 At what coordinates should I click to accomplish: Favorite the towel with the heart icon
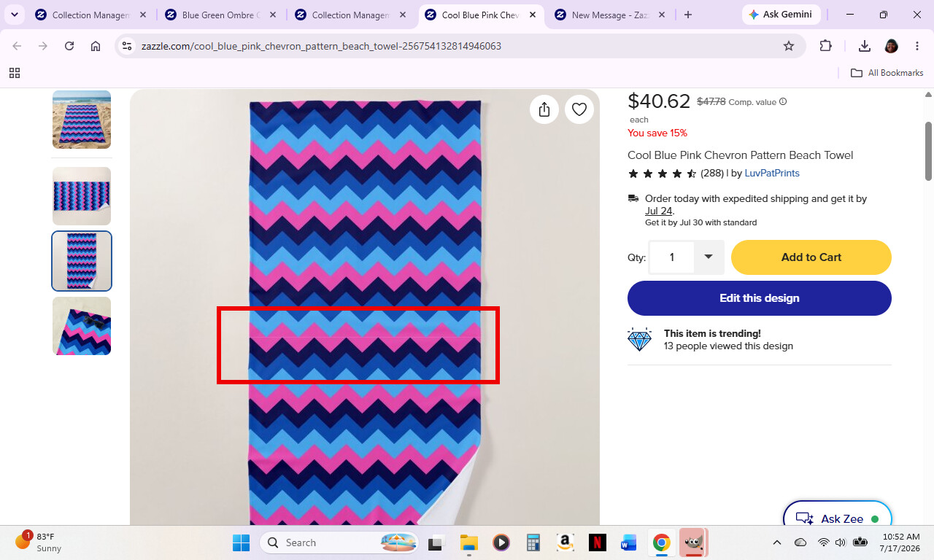(579, 109)
